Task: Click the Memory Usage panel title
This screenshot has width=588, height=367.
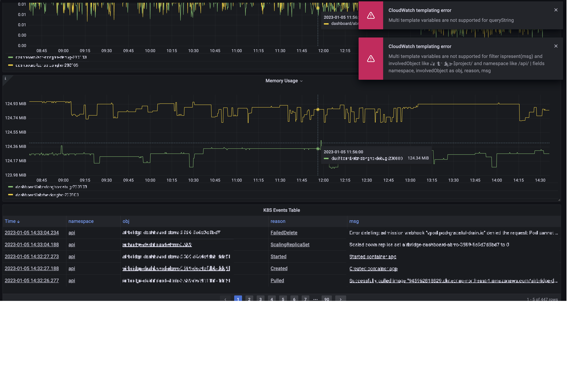Action: pos(281,81)
